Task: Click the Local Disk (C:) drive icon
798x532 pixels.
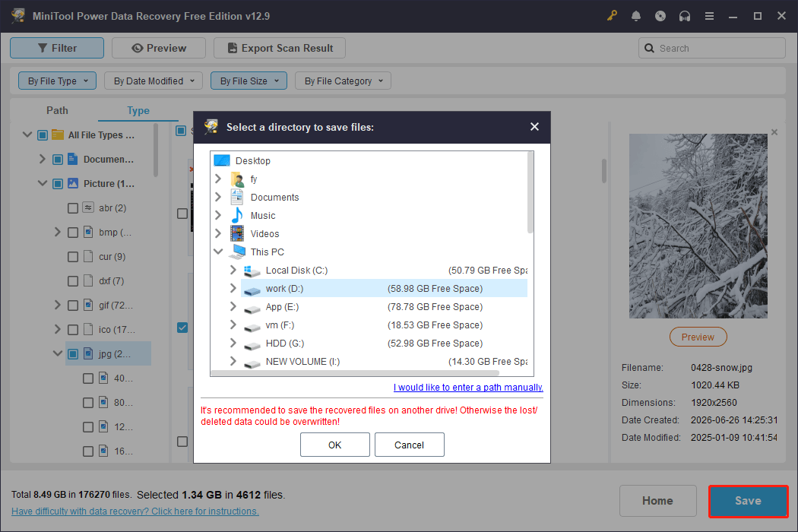Action: click(x=252, y=271)
